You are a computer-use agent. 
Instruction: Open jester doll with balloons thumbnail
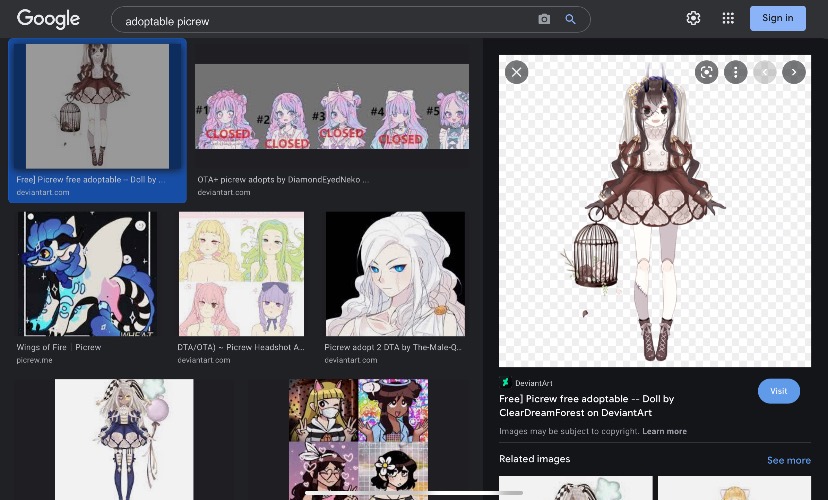(124, 439)
